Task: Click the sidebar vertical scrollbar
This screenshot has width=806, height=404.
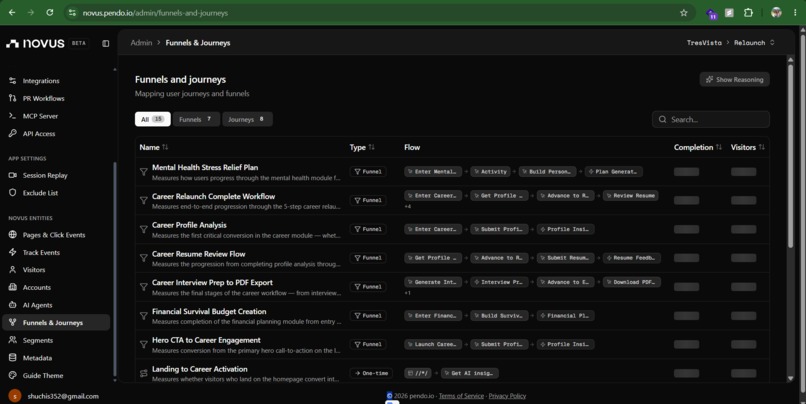Action: tap(115, 267)
